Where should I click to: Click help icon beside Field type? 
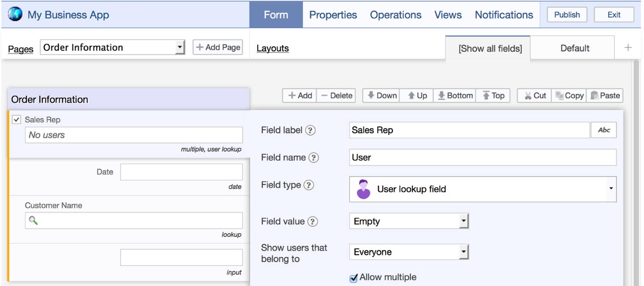pos(308,185)
